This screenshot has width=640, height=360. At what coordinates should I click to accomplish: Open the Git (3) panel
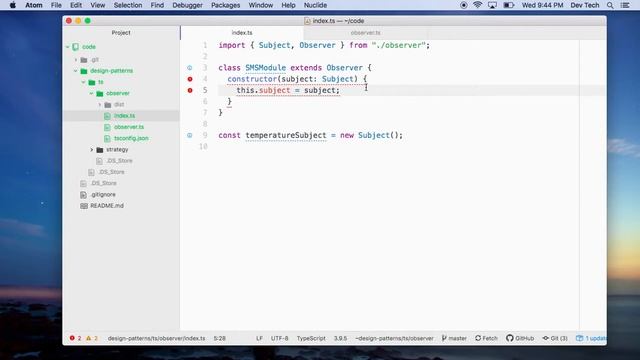click(x=555, y=338)
